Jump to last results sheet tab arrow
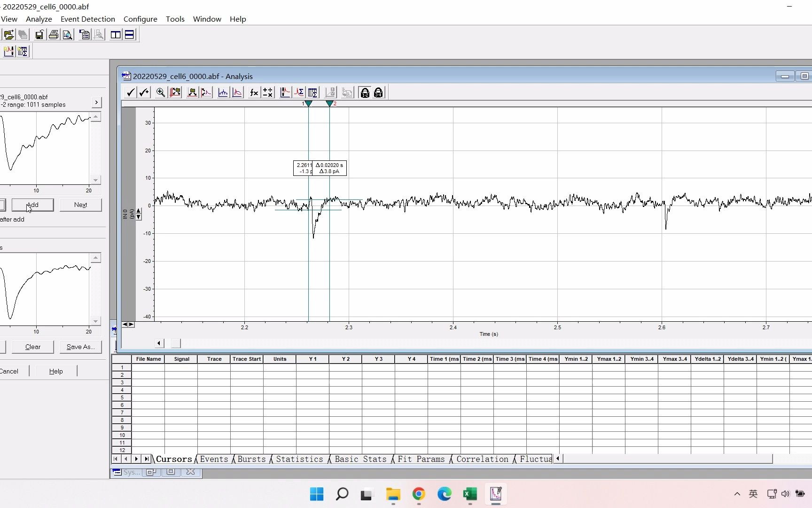Viewport: 812px width, 508px height. (x=147, y=459)
